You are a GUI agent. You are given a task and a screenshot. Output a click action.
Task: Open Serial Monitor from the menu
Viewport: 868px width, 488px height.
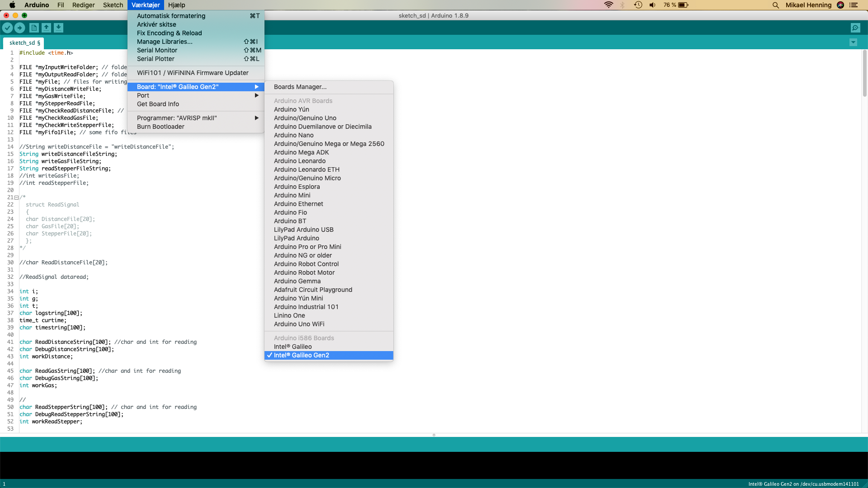tap(196, 50)
